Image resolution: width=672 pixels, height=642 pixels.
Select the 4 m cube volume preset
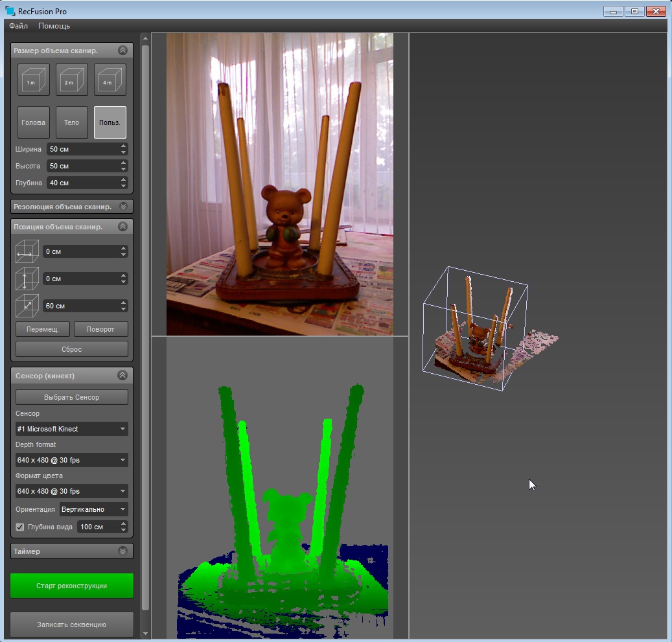pyautogui.click(x=110, y=80)
